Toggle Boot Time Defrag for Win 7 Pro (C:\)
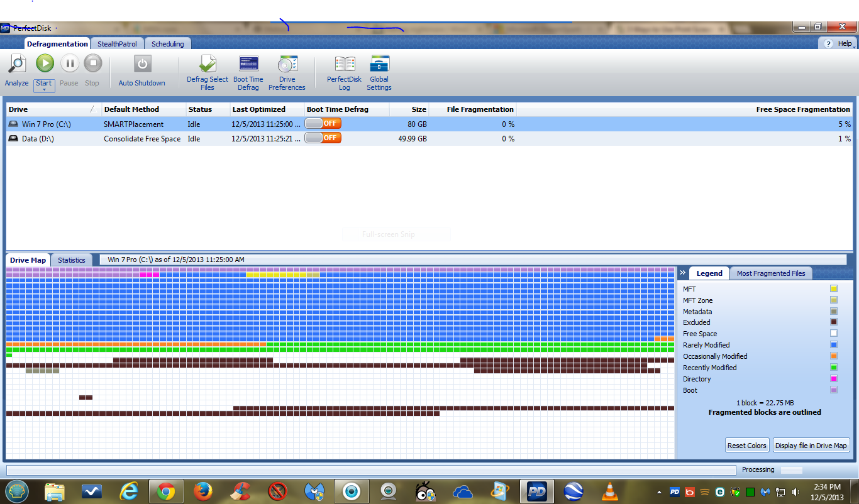Screen dimensions: 859x504 tap(323, 123)
